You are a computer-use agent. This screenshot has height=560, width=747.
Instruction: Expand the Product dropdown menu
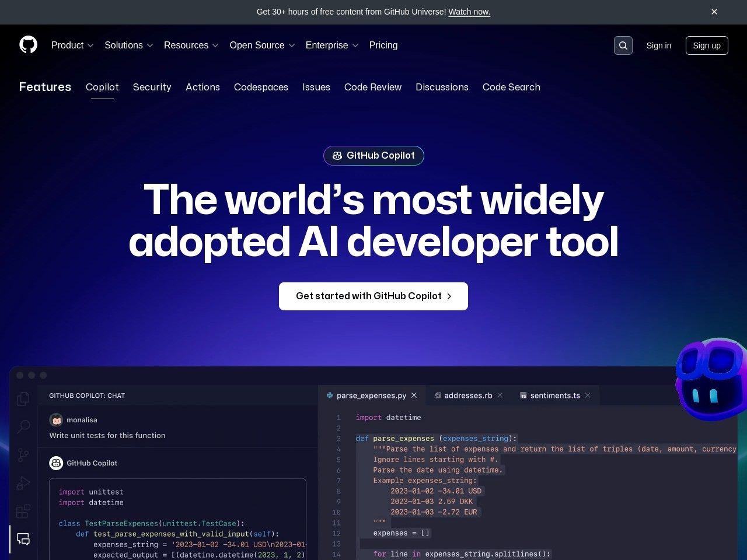point(72,45)
